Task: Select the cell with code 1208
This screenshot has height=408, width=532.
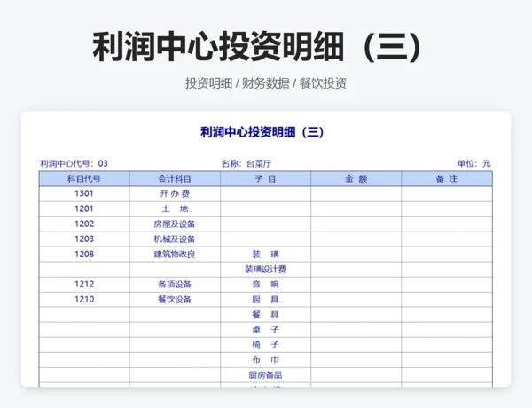Action: (84, 255)
